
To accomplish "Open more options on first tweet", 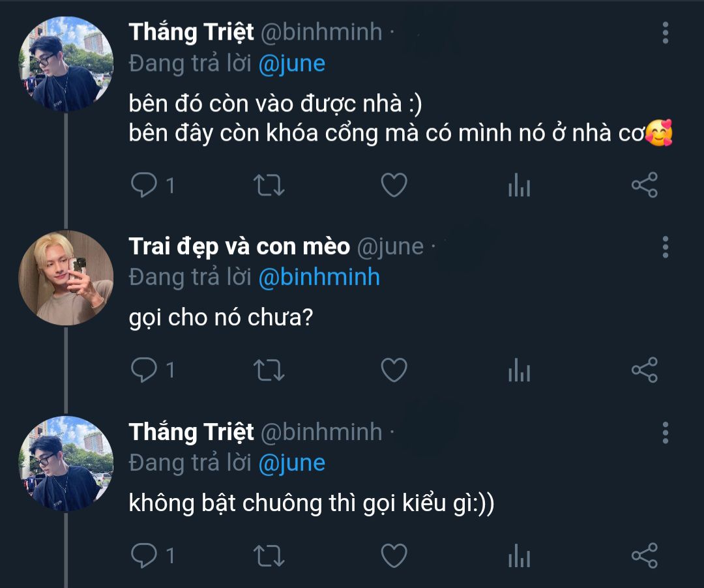I will click(665, 32).
